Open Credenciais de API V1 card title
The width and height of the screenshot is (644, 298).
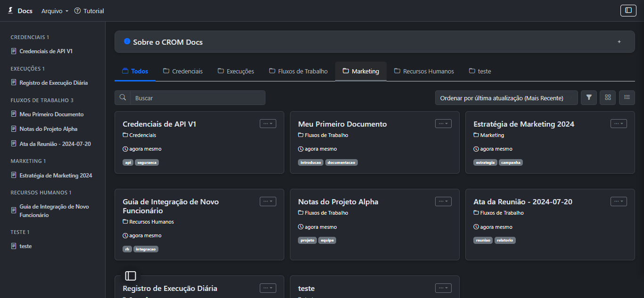[159, 124]
